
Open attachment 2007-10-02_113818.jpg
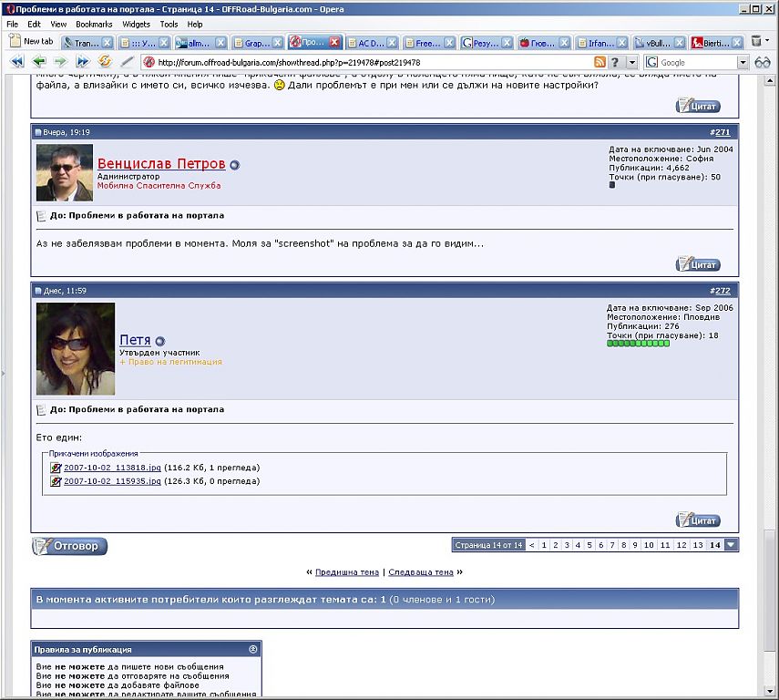[x=112, y=468]
